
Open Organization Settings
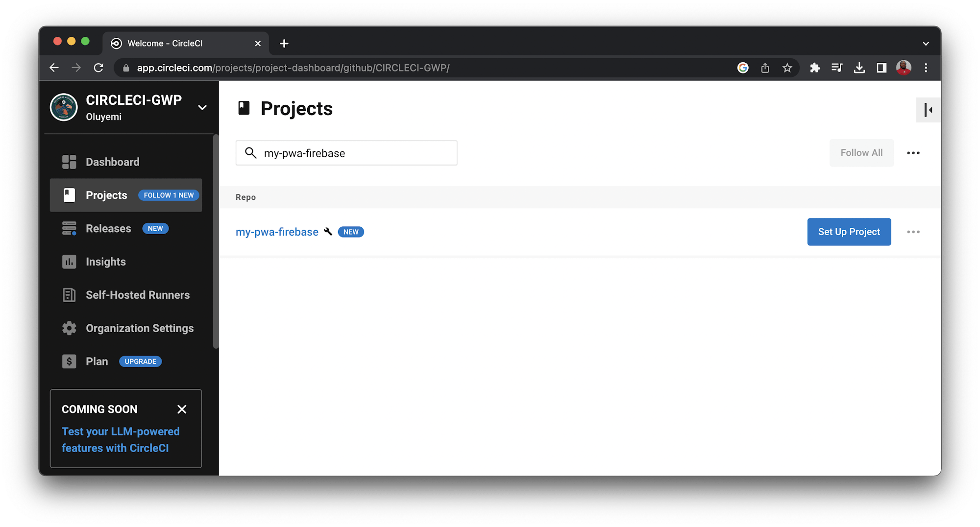click(69, 328)
